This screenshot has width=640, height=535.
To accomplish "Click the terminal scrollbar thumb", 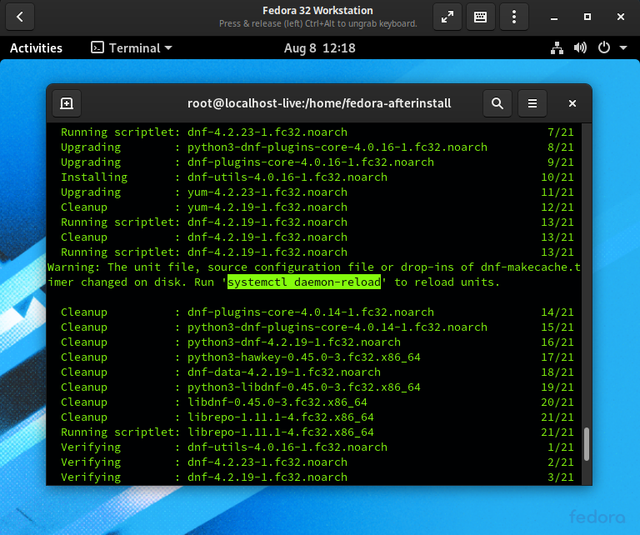I will pyautogui.click(x=586, y=444).
